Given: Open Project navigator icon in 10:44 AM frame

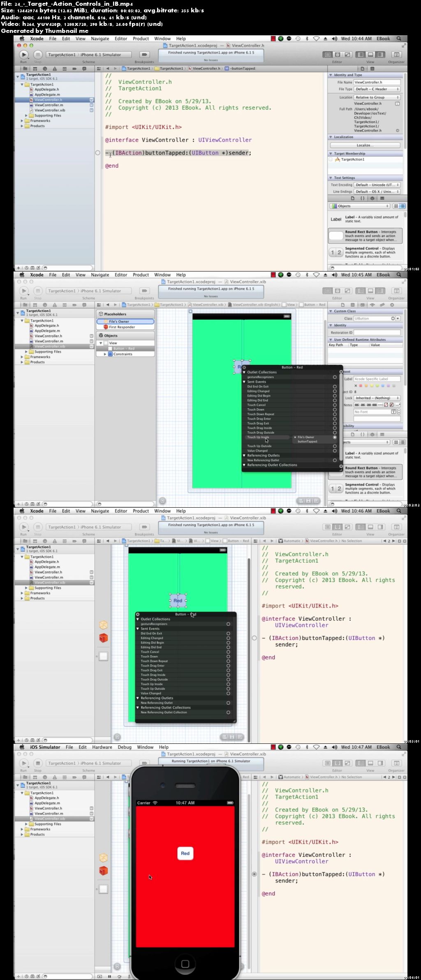Looking at the screenshot, I should [x=25, y=69].
